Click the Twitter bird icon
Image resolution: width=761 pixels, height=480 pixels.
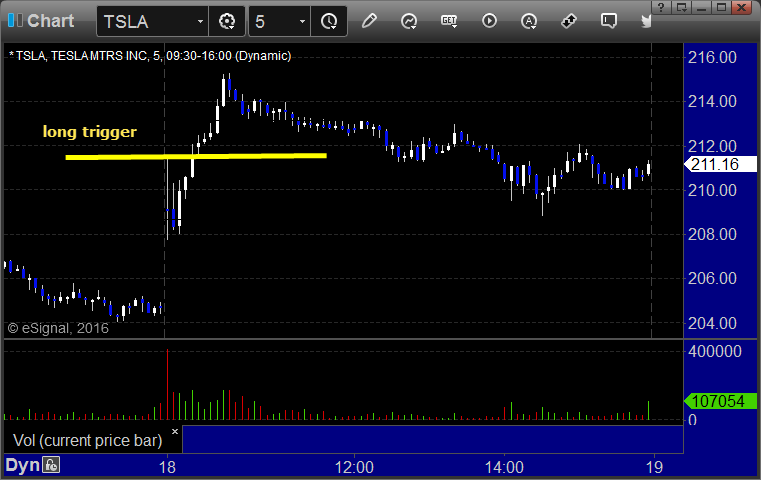click(x=646, y=21)
